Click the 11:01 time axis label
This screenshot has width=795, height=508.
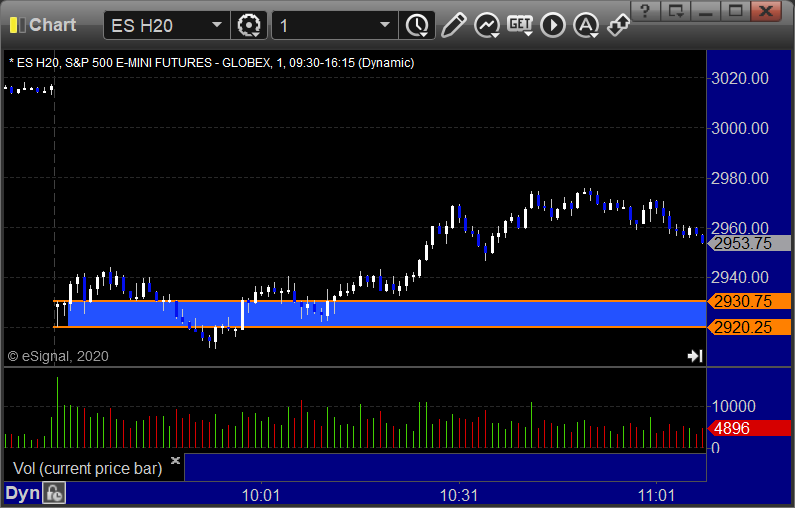[x=656, y=495]
